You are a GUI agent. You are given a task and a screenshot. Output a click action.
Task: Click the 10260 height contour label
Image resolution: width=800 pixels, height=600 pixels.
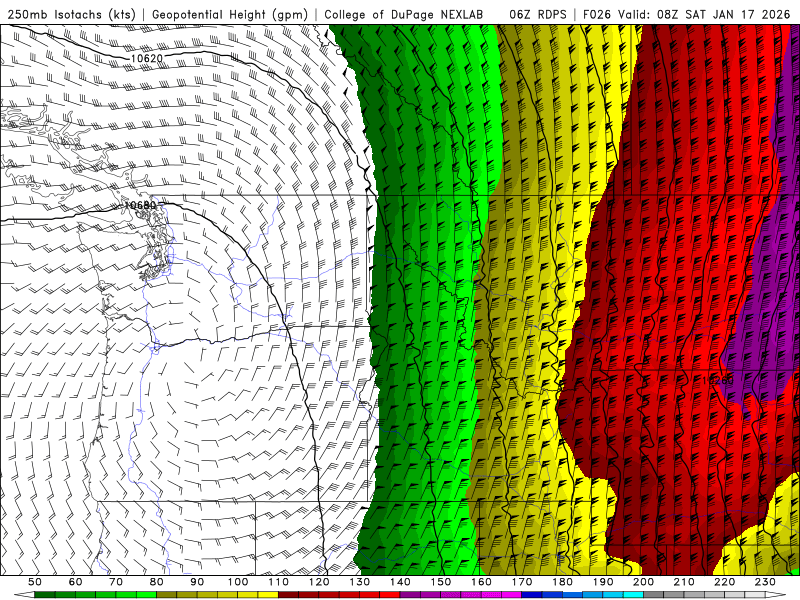(718, 380)
